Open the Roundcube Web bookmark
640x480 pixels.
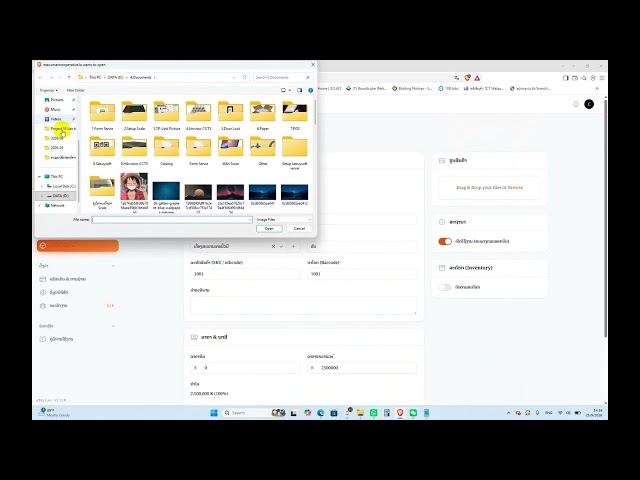tap(366, 88)
